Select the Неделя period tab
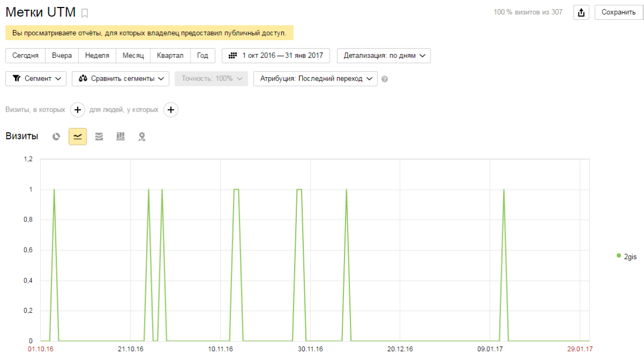This screenshot has height=362, width=644. point(97,56)
